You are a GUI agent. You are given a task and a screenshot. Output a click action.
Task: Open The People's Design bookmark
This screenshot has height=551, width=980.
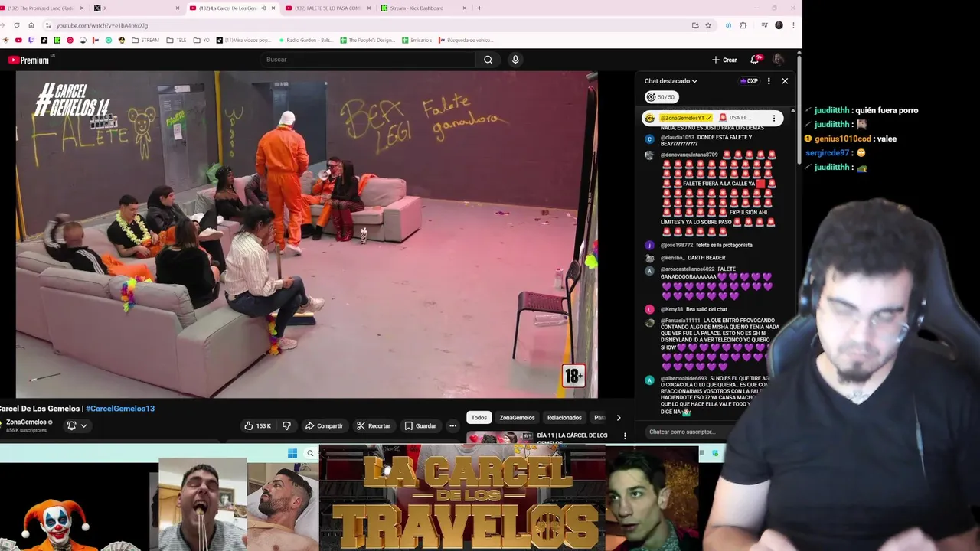pyautogui.click(x=367, y=40)
